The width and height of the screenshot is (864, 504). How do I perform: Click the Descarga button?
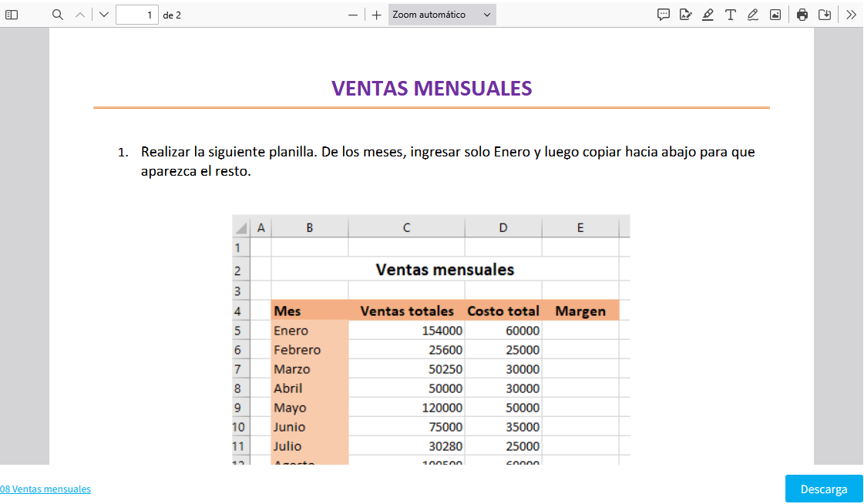tap(824, 489)
